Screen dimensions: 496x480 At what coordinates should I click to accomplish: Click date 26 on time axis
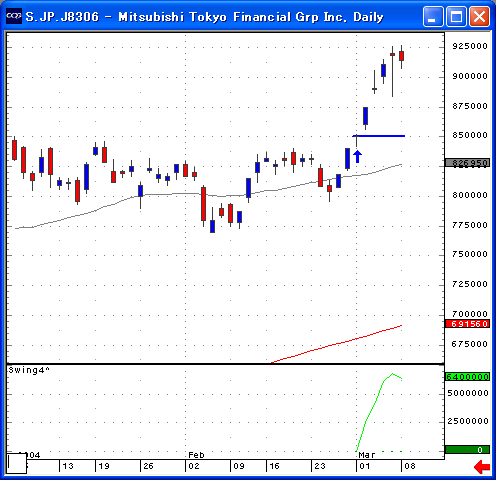point(148,466)
